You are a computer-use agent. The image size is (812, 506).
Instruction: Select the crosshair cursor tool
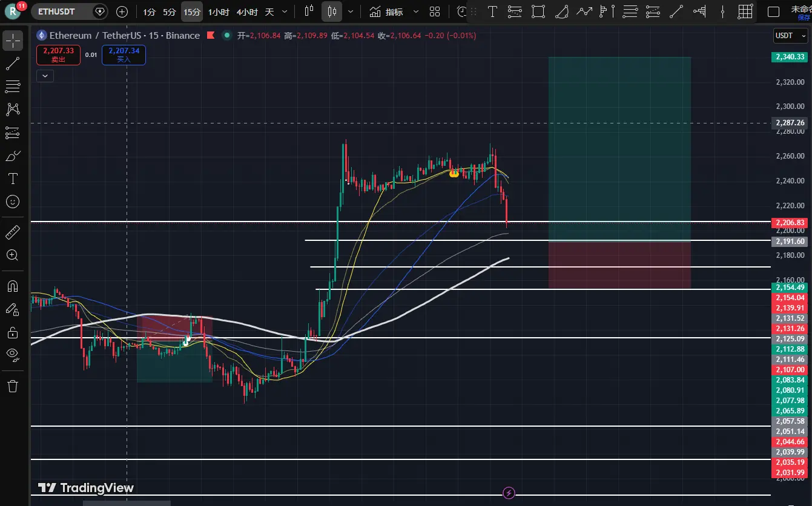[13, 41]
